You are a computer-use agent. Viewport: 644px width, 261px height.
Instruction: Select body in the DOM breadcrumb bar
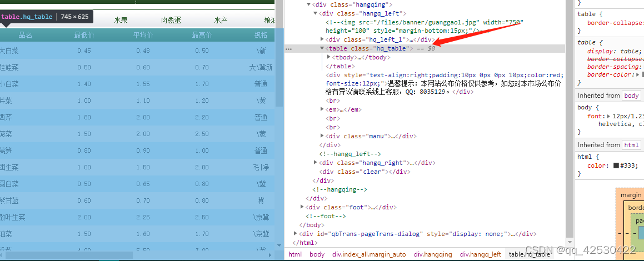317,254
